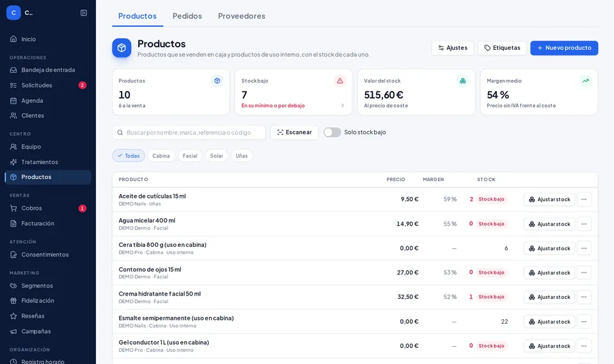Filter by the Cabina chip

coord(161,155)
